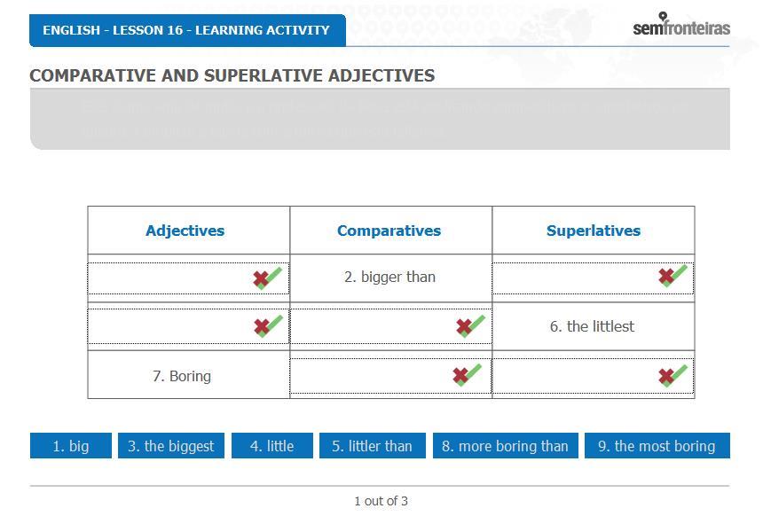Click check mark icon in third Comparatives cell
The width and height of the screenshot is (763, 532).
468,375
